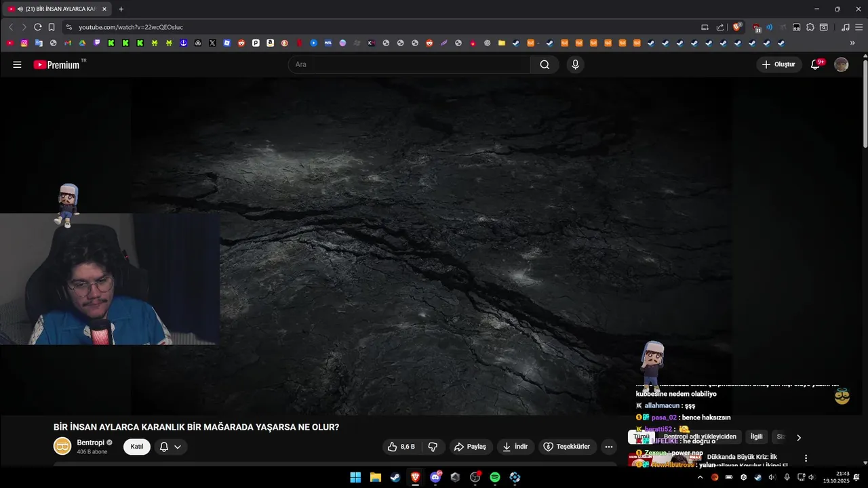The height and width of the screenshot is (488, 868).
Task: Open the Amazon bookmark
Action: (x=270, y=43)
